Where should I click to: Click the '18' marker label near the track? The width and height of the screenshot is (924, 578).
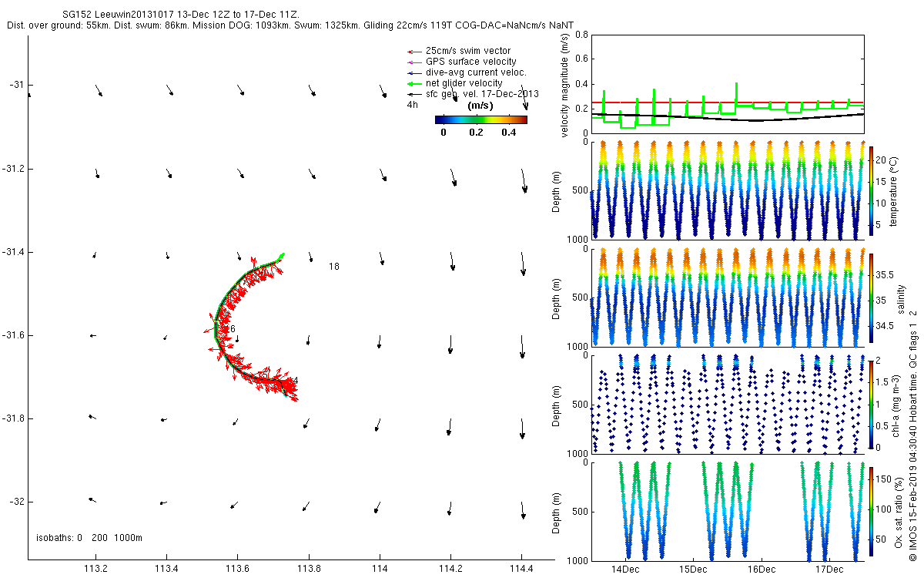click(x=334, y=267)
